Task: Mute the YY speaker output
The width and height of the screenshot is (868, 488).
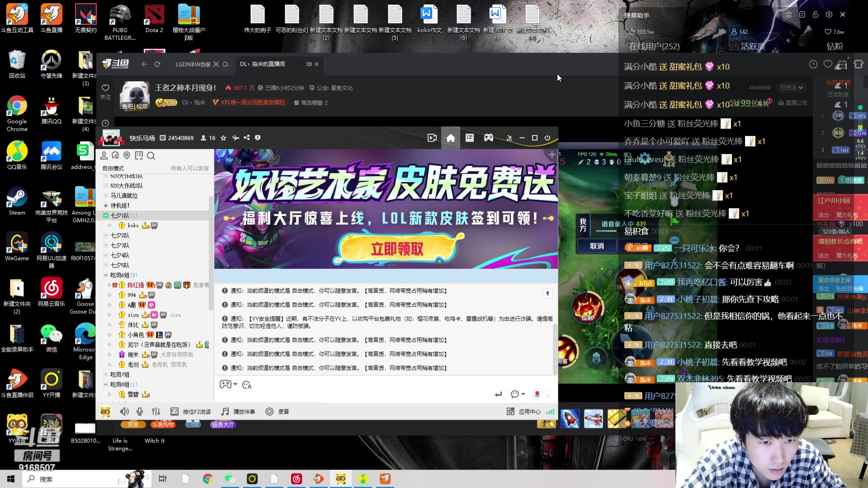Action: pyautogui.click(x=124, y=412)
